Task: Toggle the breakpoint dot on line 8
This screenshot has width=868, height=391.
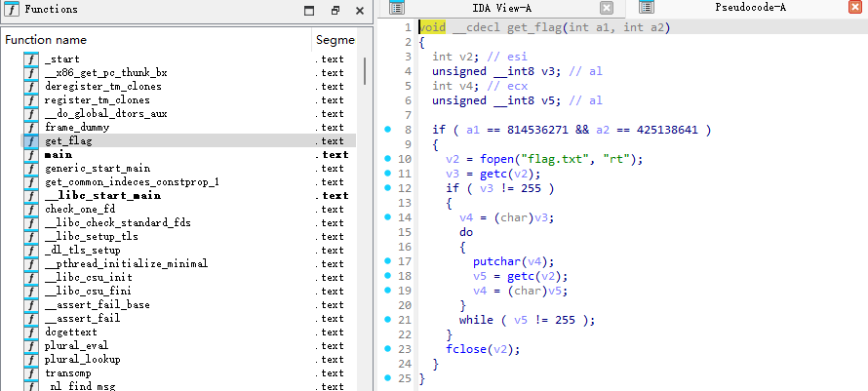Action: point(387,130)
